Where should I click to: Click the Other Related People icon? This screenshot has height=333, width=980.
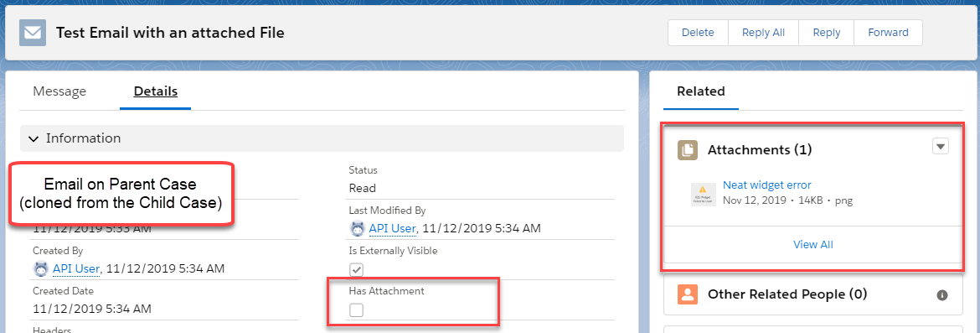point(689,294)
